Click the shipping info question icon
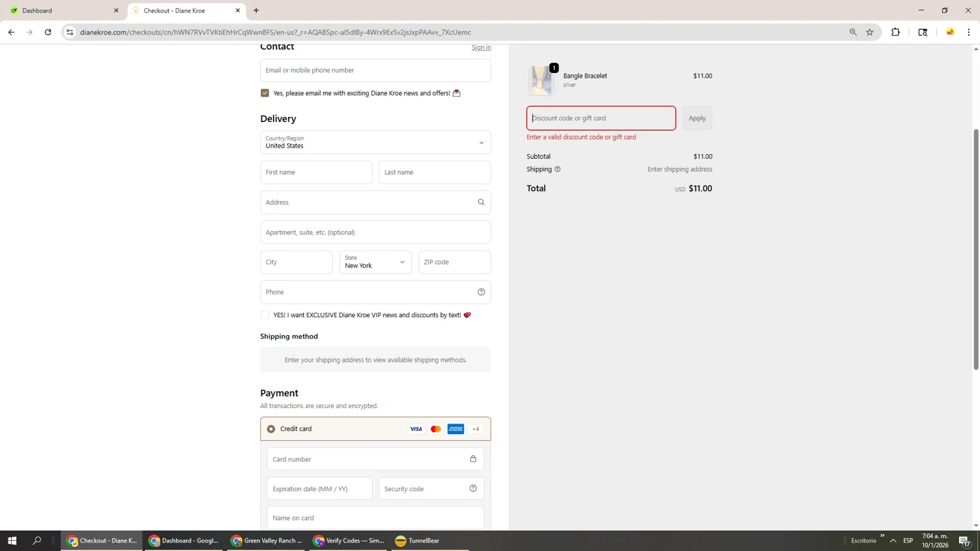980x551 pixels. tap(557, 169)
